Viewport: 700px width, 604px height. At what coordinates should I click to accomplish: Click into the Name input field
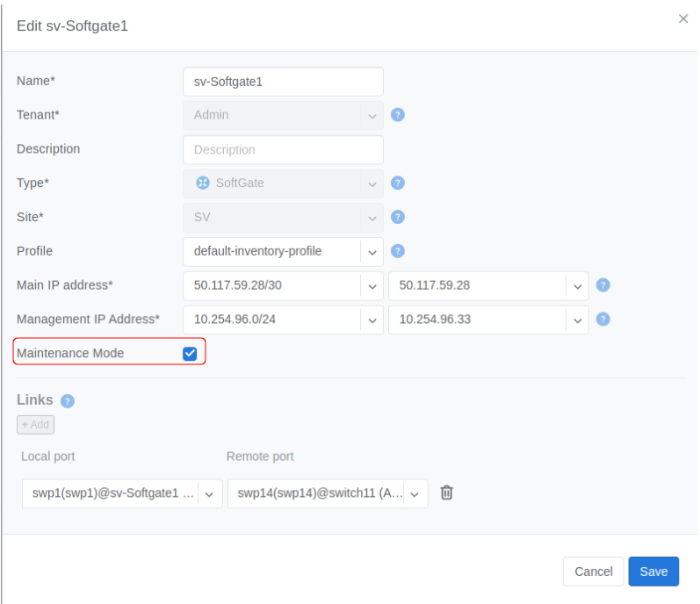click(x=283, y=82)
